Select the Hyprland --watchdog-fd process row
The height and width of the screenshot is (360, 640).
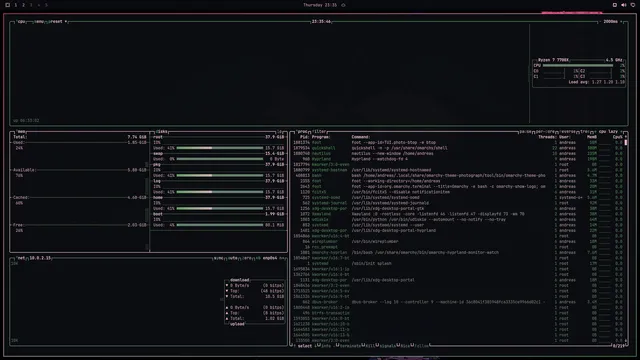point(458,159)
